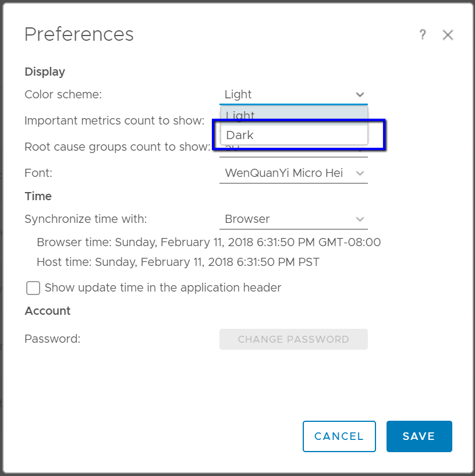Click the WenQuanYi Micro Hei font field
Viewport: 475px width, 476px height.
[284, 173]
